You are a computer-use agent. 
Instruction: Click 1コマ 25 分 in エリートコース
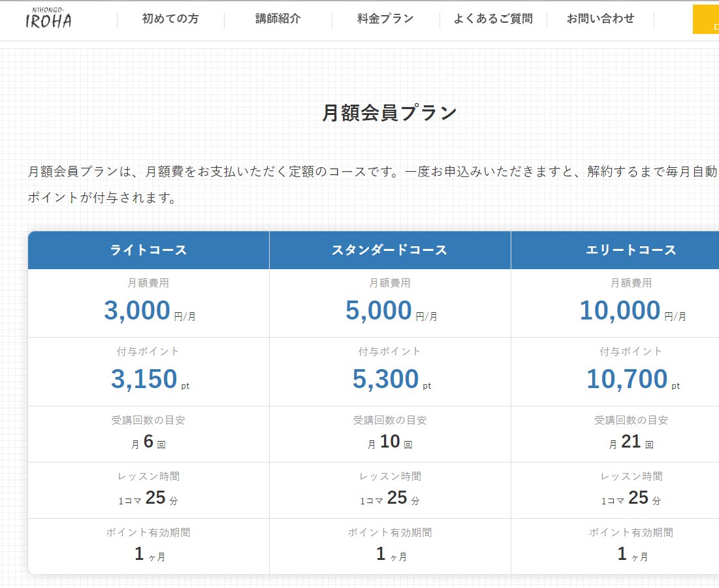(x=631, y=498)
